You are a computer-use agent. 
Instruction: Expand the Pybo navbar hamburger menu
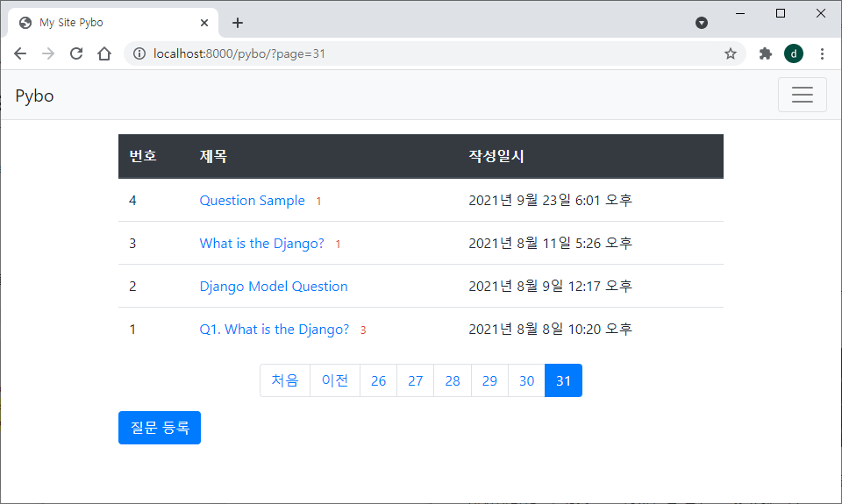tap(803, 95)
